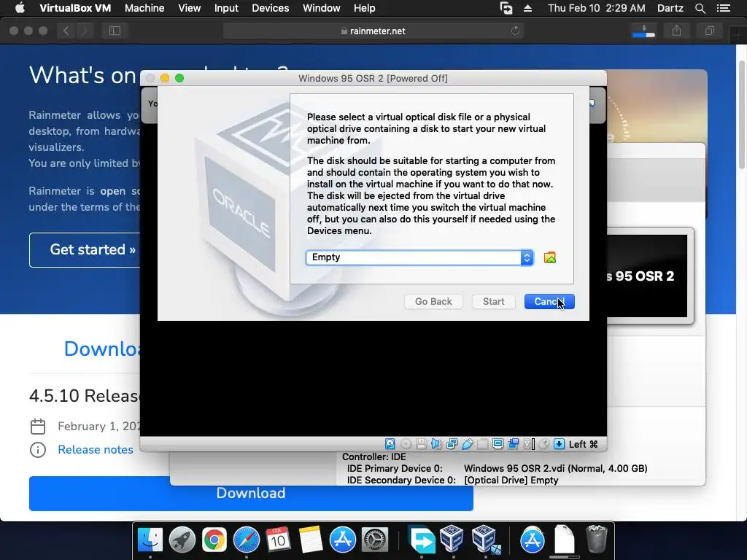747x560 pixels.
Task: Click the optical disk indicator in status bar
Action: tap(406, 444)
